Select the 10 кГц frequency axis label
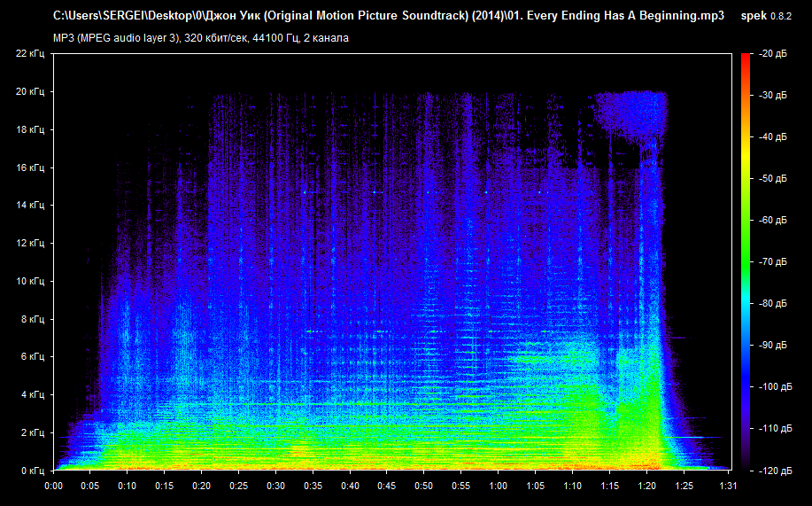 pyautogui.click(x=30, y=281)
